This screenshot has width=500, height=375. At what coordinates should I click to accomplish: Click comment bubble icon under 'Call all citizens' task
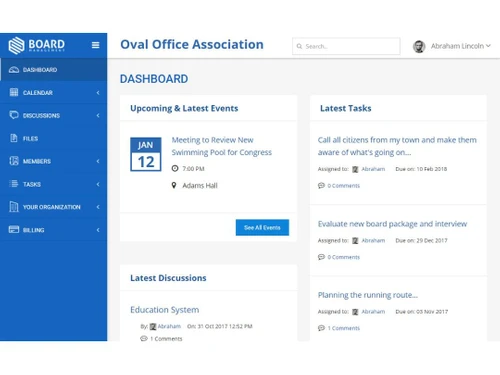tap(321, 185)
